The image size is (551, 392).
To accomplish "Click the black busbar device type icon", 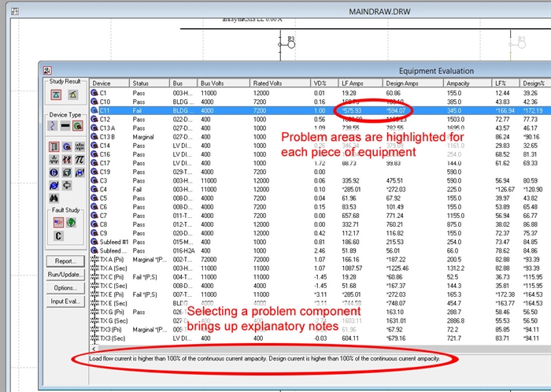I will click(65, 125).
